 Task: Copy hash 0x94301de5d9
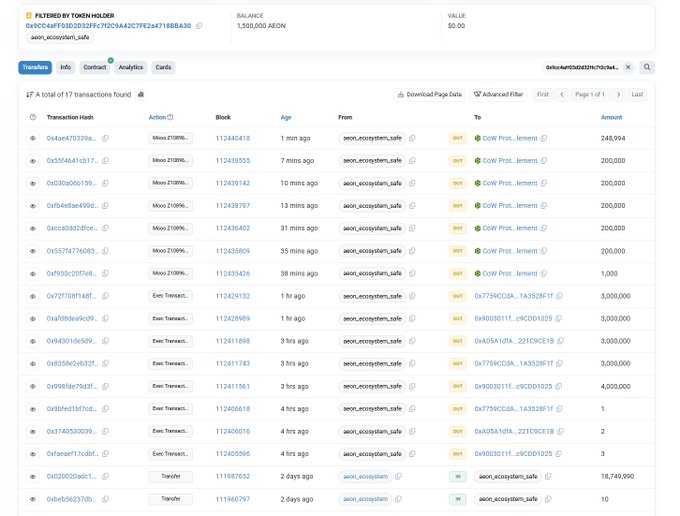pos(105,341)
